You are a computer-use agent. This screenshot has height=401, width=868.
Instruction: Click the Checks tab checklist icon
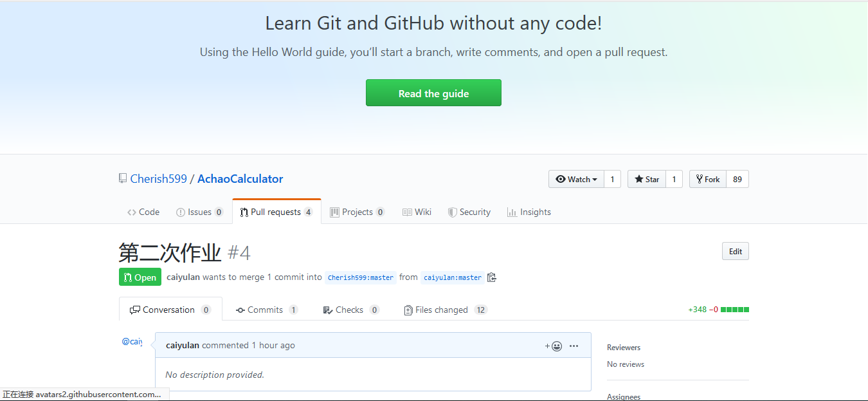click(328, 310)
